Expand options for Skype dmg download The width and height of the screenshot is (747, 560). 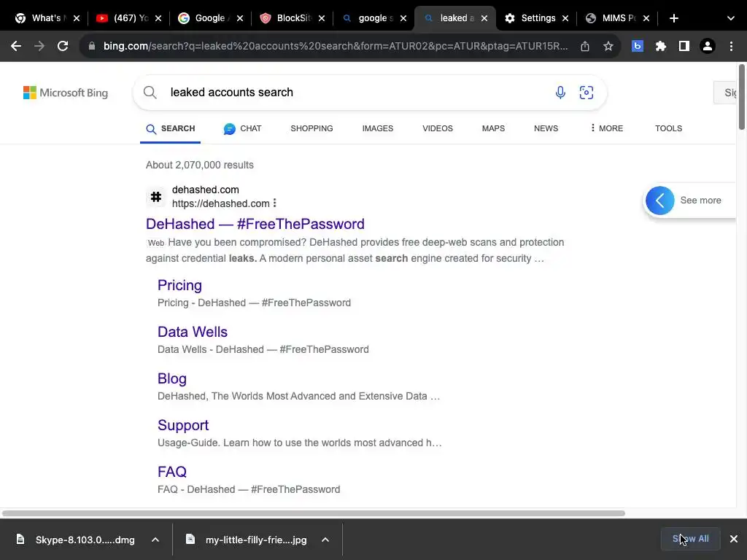pyautogui.click(x=155, y=540)
